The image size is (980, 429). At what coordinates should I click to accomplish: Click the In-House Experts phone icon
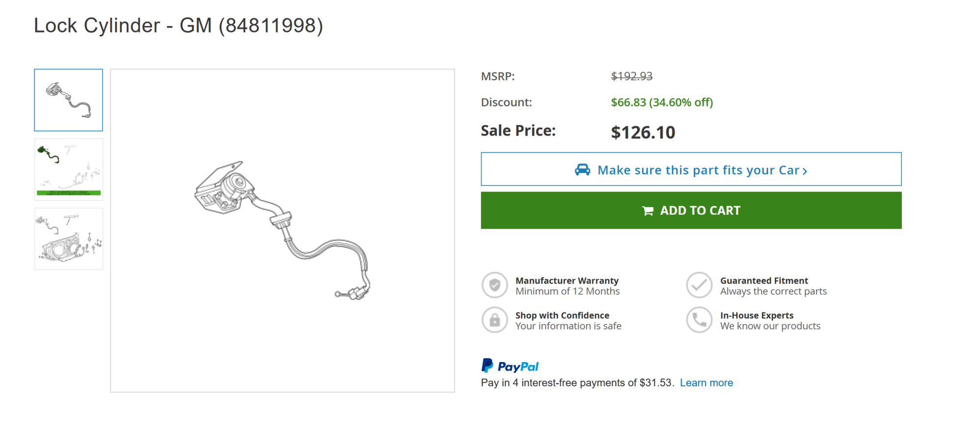[699, 320]
